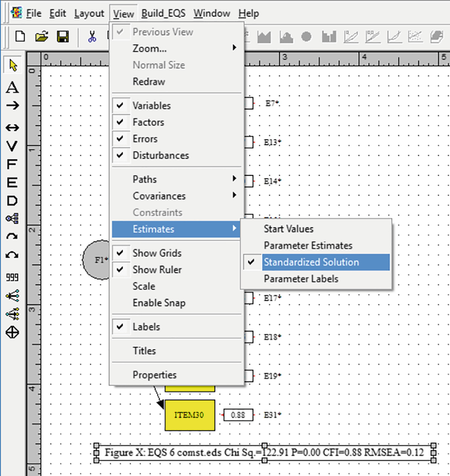The height and width of the screenshot is (476, 450).
Task: Choose Start Values in submenu
Action: (x=316, y=229)
